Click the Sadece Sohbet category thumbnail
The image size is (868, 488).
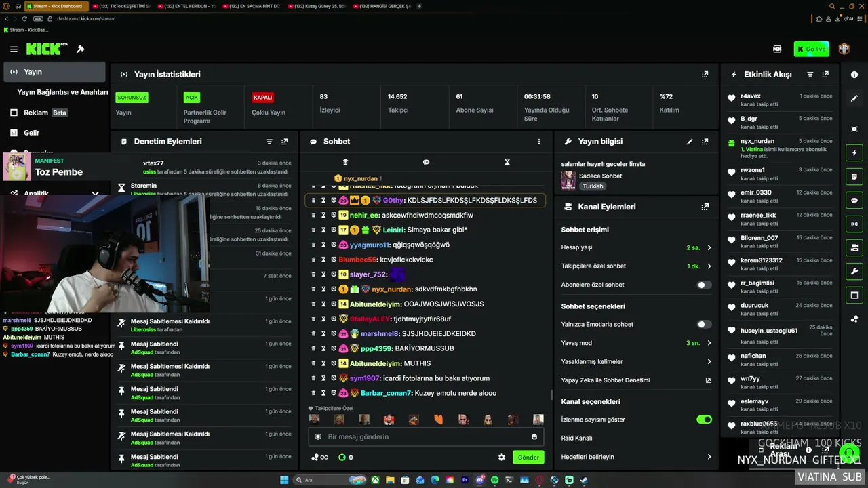(x=568, y=180)
